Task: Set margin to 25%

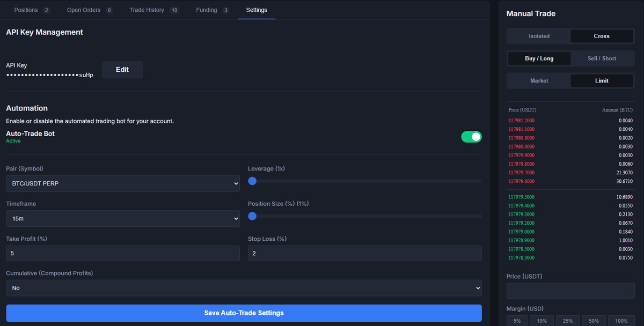Action: click(568, 321)
